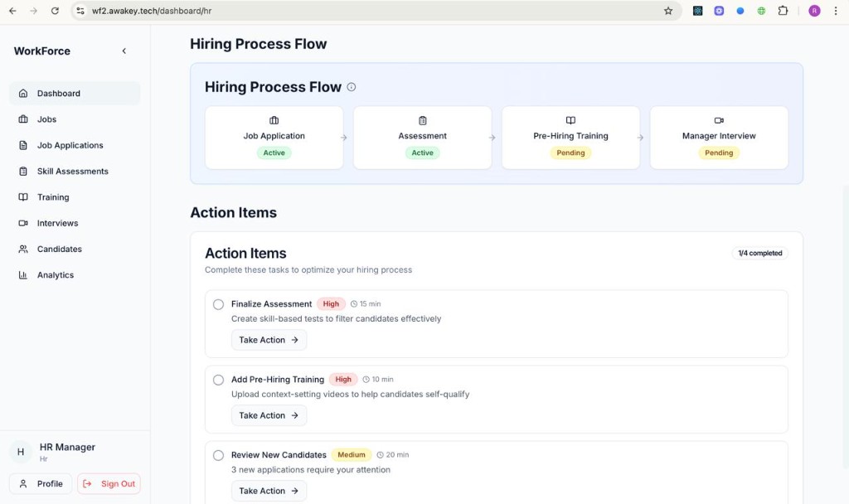Open the Chrome profile avatar R
This screenshot has width=849, height=504.
point(814,11)
